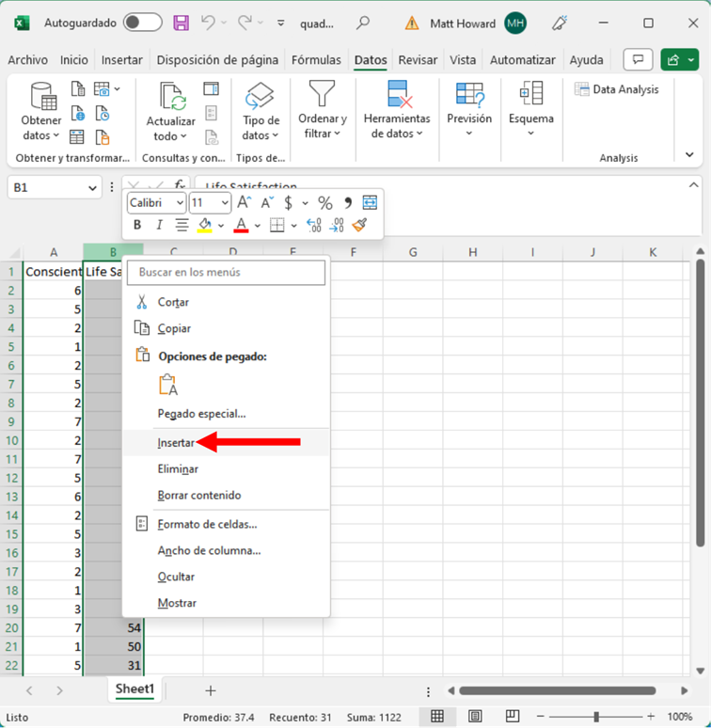Click the Data Analysis button

pos(617,89)
